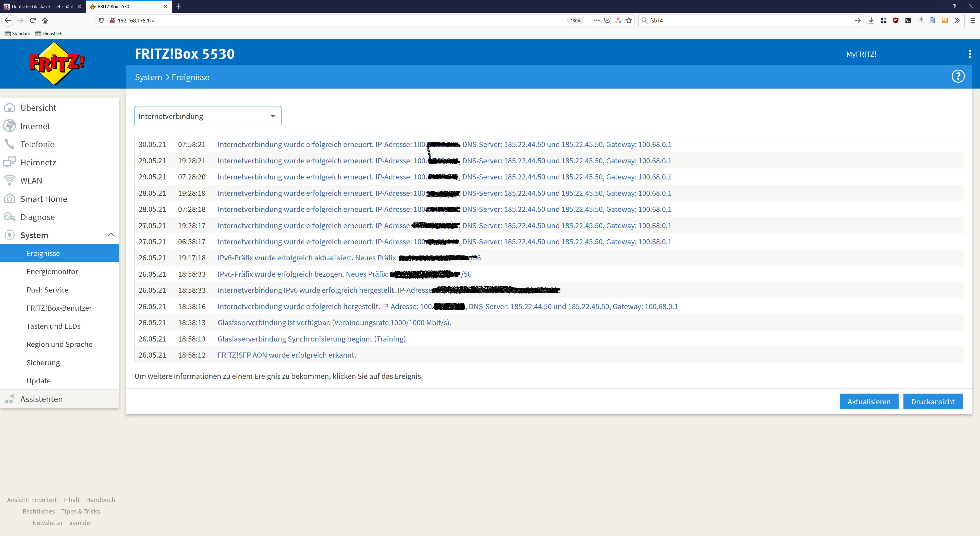
Task: Open a new browser tab
Action: tap(178, 6)
